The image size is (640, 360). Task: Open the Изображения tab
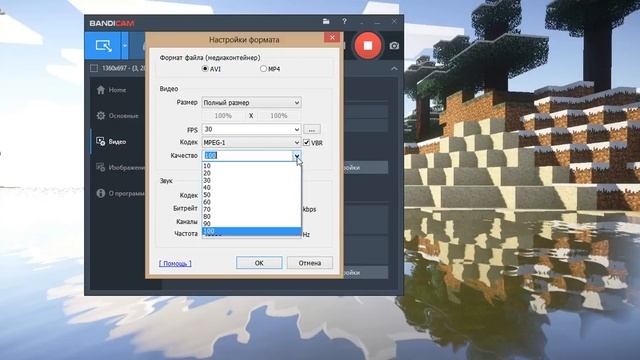[x=120, y=167]
